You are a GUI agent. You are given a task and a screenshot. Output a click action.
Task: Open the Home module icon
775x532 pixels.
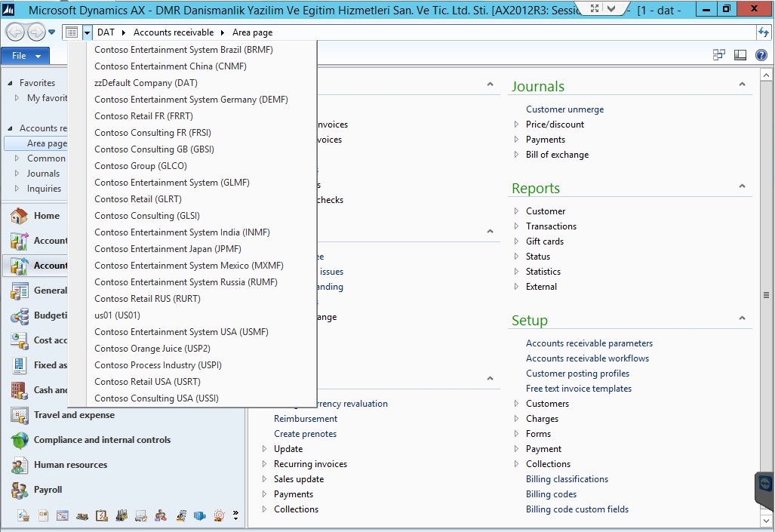[20, 216]
